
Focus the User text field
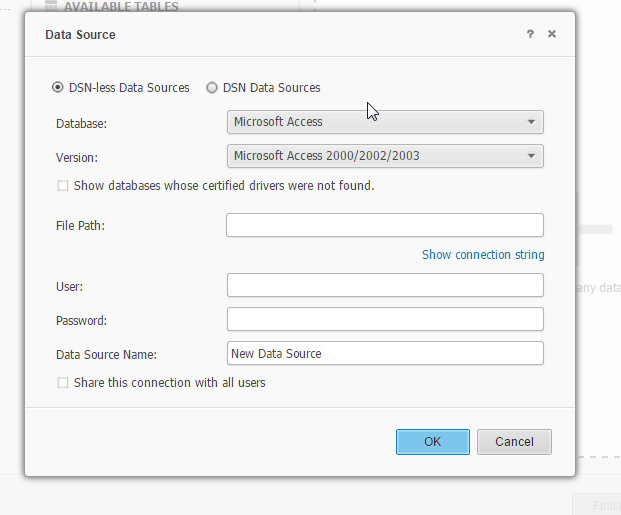pos(385,286)
